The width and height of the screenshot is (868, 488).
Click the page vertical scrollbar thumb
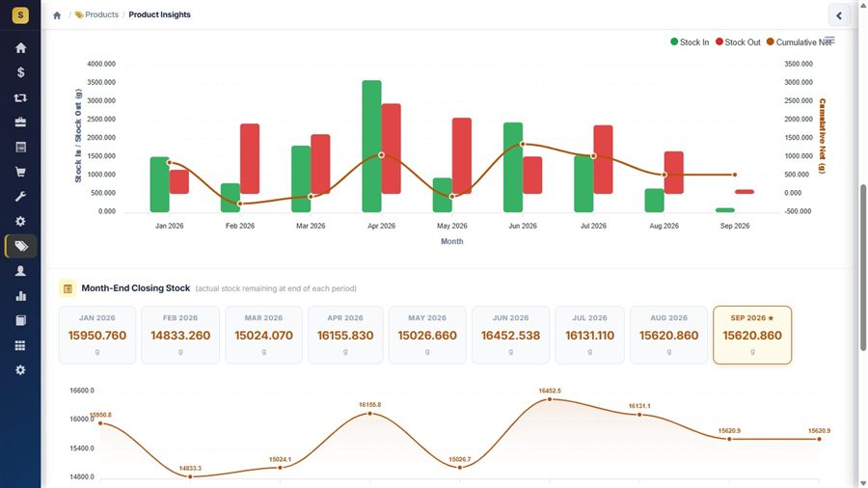tap(862, 267)
